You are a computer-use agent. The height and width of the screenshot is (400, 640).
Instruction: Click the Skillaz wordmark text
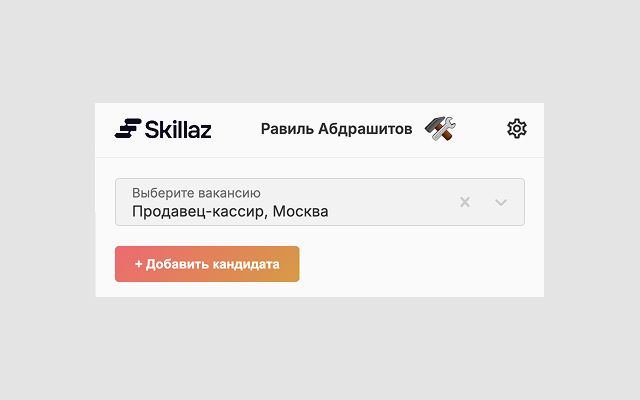tap(178, 129)
